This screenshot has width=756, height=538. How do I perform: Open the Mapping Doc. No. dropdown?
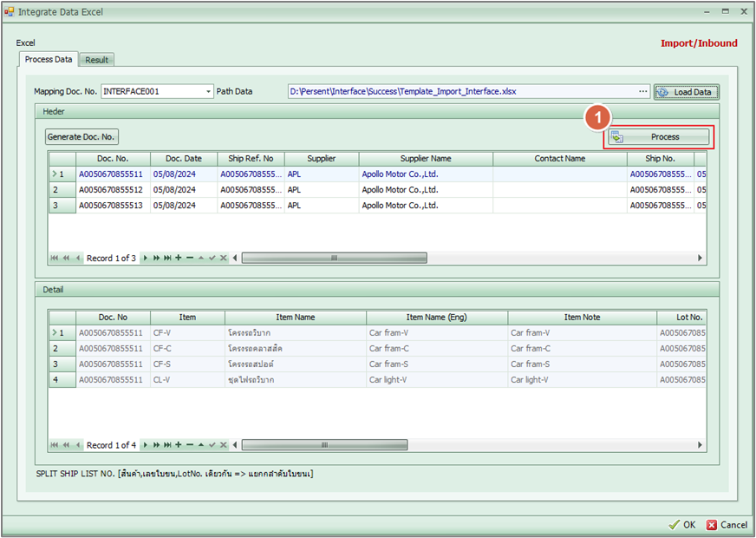(209, 91)
